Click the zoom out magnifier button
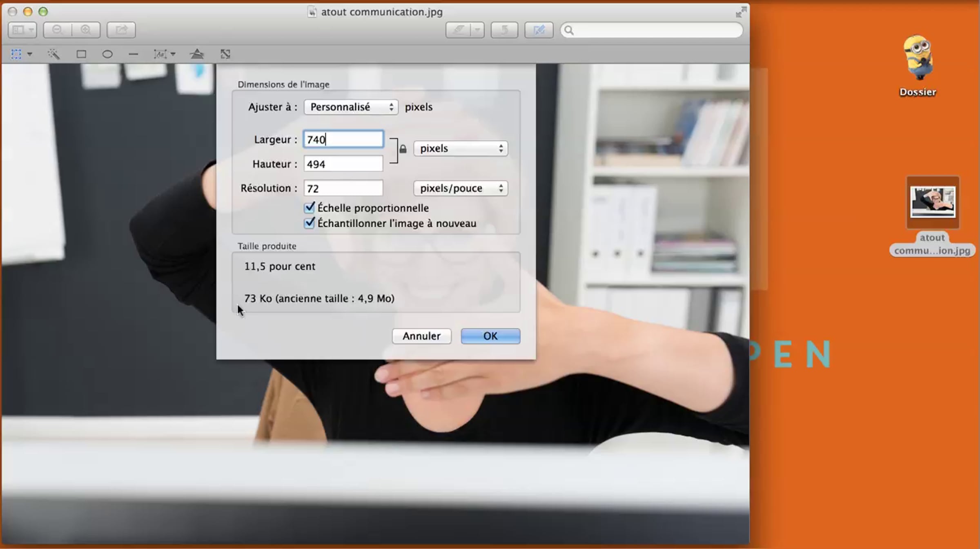The image size is (980, 549). click(58, 30)
